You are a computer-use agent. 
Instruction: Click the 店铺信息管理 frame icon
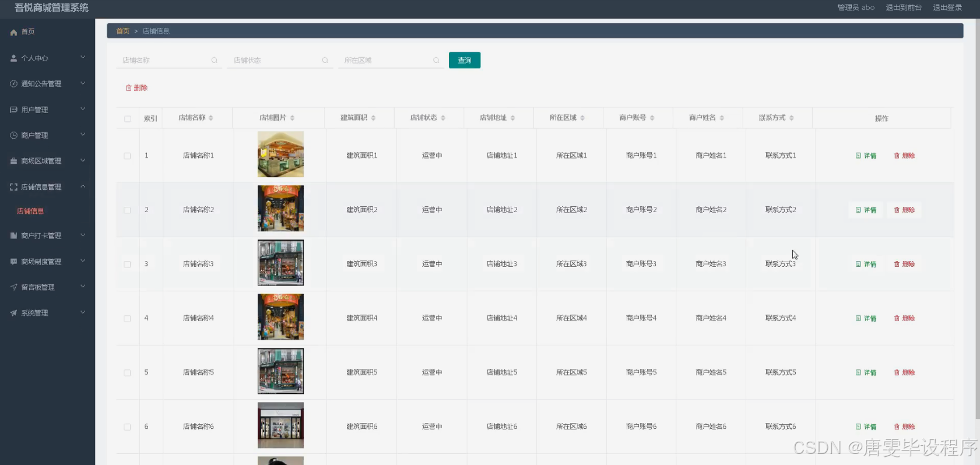[13, 187]
